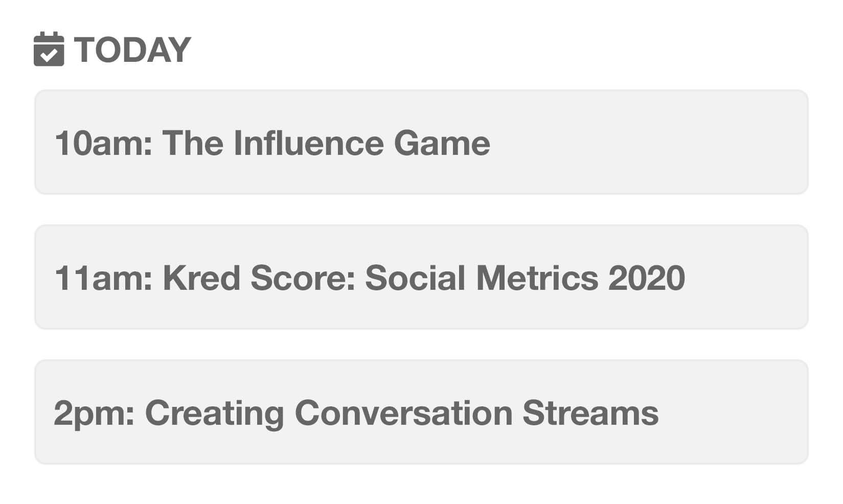Open the 2pm Creating Conversation Streams card
Screen dimensions: 843x504
coord(421,412)
